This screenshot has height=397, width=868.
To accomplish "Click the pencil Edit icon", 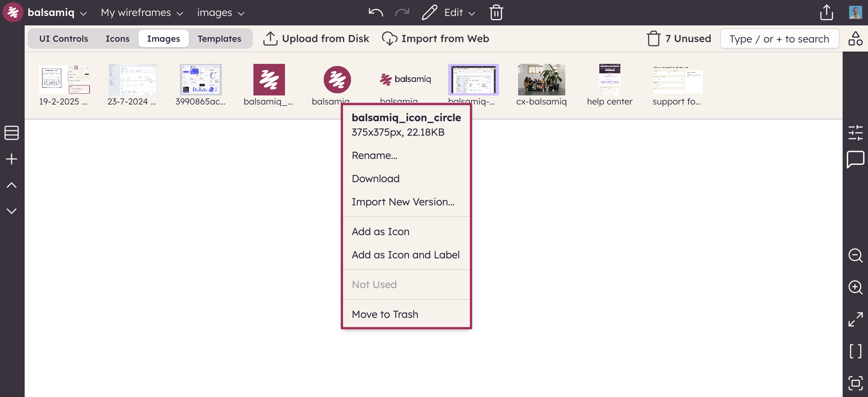I will coord(429,13).
